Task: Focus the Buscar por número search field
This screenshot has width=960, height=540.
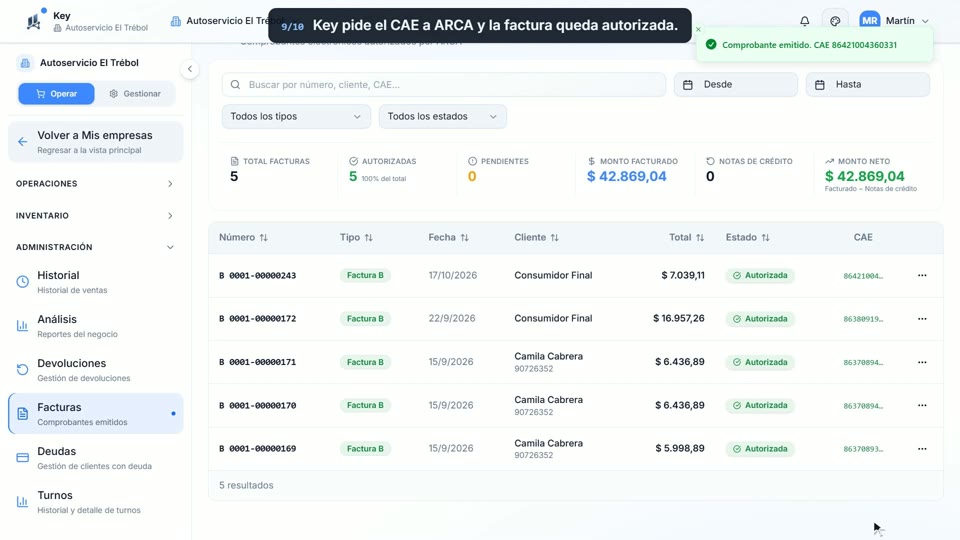Action: point(444,84)
